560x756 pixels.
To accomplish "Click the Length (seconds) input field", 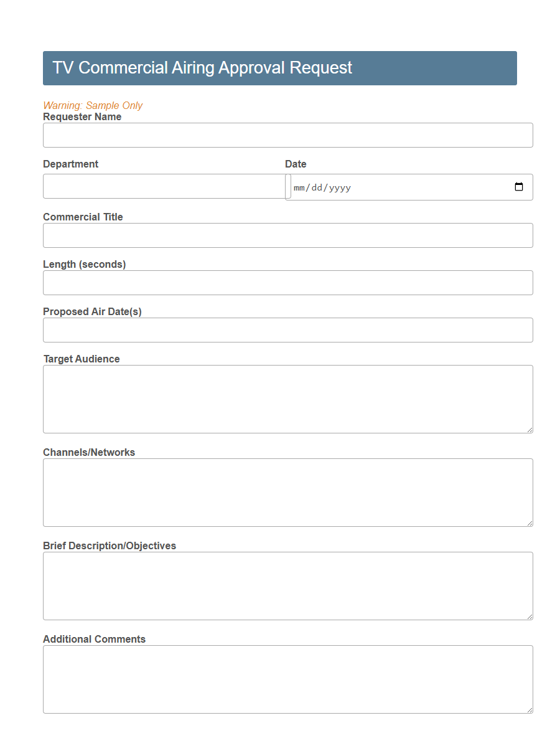I will [287, 283].
